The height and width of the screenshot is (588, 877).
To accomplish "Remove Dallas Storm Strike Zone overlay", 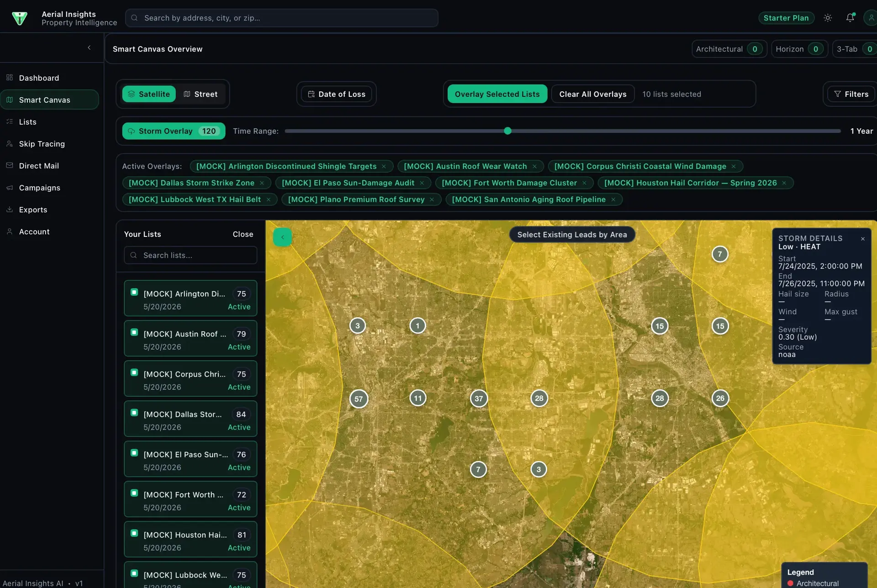I will (x=262, y=183).
